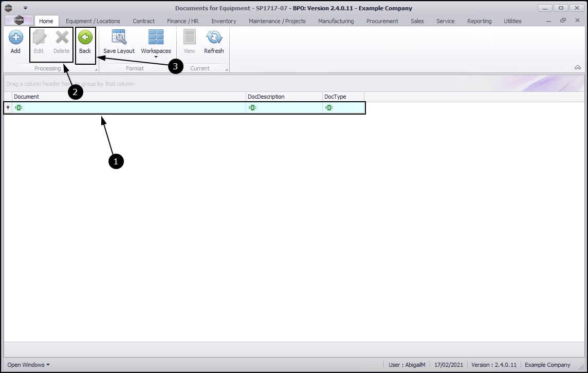The height and width of the screenshot is (373, 588).
Task: Click the Add button in the ribbon
Action: [15, 42]
